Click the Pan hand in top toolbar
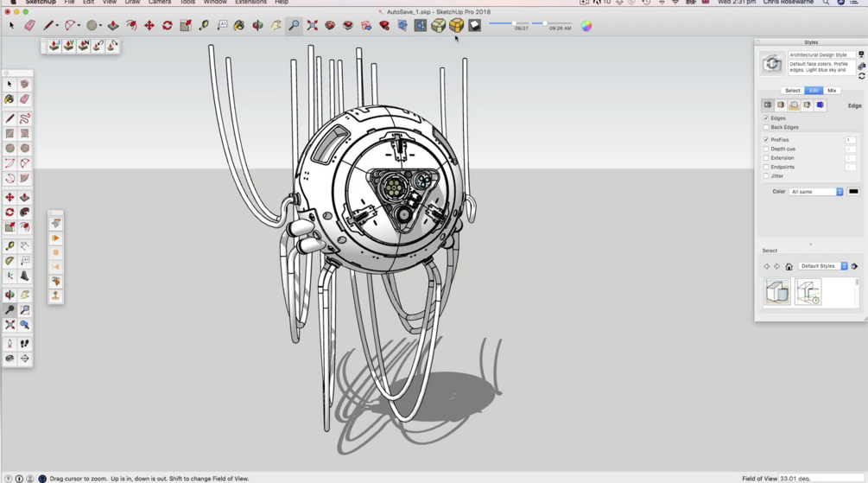The height and width of the screenshot is (483, 868). [x=276, y=25]
